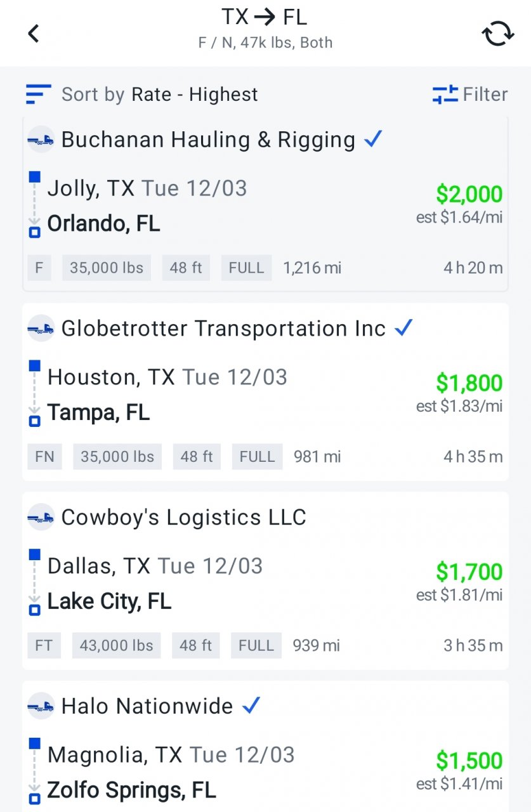Image resolution: width=531 pixels, height=812 pixels.
Task: Open Dallas to Lake City $1,700 load
Action: click(x=265, y=580)
